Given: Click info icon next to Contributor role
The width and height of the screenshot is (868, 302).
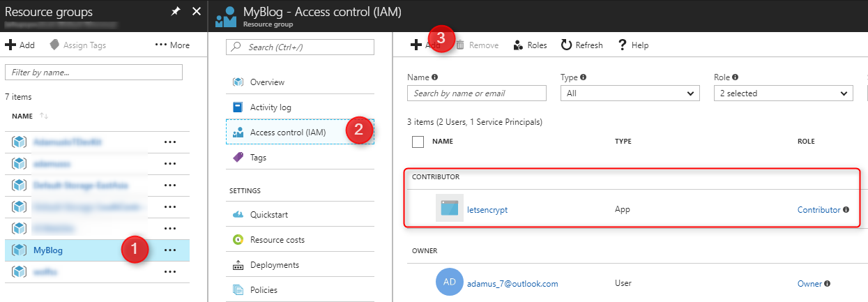Looking at the screenshot, I should click(846, 209).
